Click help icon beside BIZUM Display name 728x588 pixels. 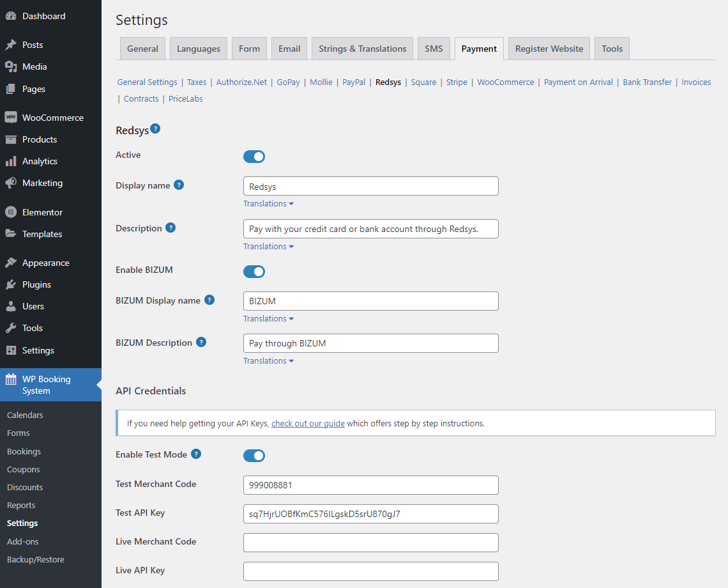[x=209, y=300]
